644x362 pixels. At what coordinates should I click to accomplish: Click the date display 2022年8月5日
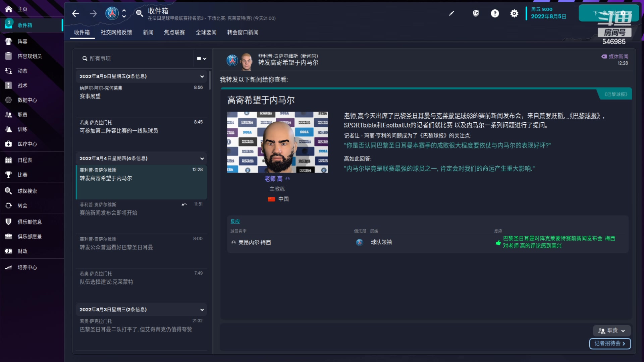coord(549,16)
